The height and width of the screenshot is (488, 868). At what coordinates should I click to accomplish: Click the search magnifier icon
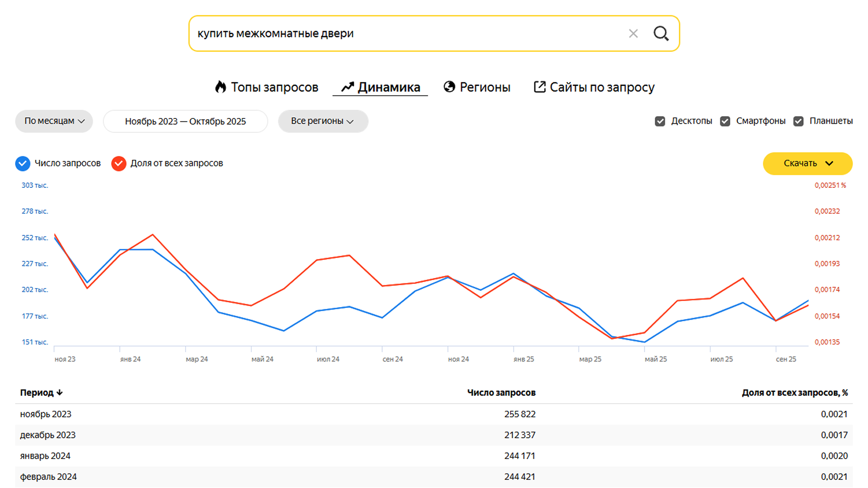pos(662,33)
